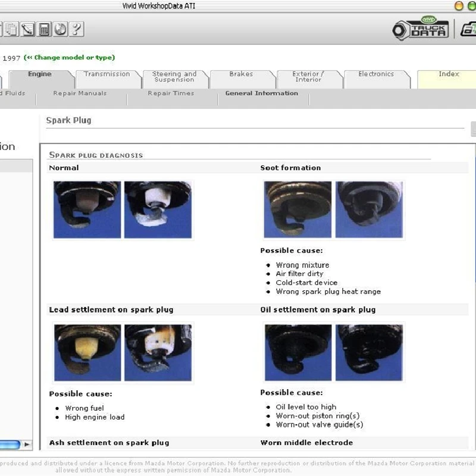
Task: Click the Soot formation heading
Action: pos(290,168)
